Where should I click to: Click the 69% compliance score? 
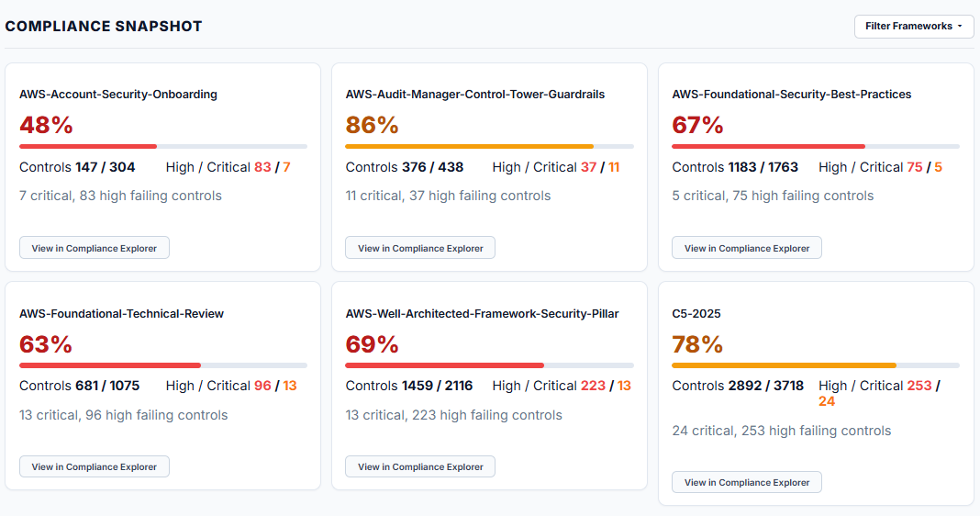tap(372, 344)
